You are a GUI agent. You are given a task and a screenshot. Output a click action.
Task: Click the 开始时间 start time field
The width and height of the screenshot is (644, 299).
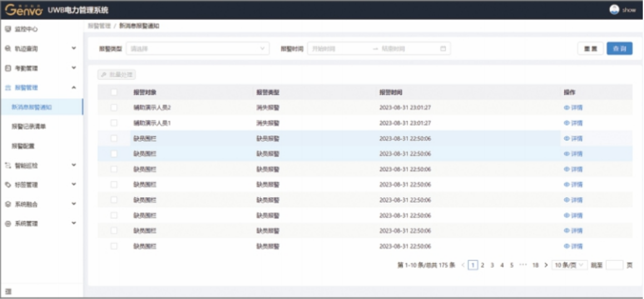coord(339,48)
